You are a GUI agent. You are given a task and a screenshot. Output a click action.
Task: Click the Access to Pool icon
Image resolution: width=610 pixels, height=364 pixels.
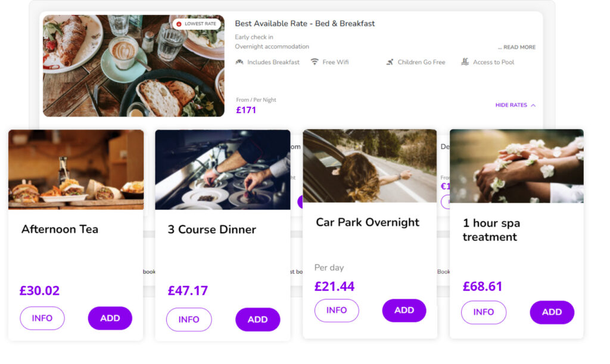tap(465, 62)
